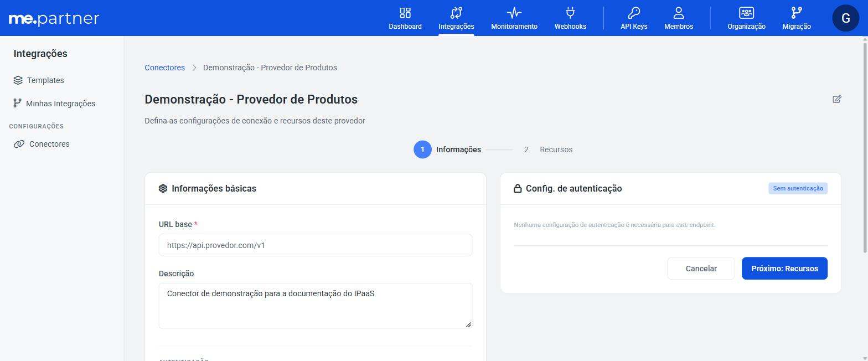Screen dimensions: 868x361
Task: Open the API Keys key icon
Action: [x=634, y=13]
